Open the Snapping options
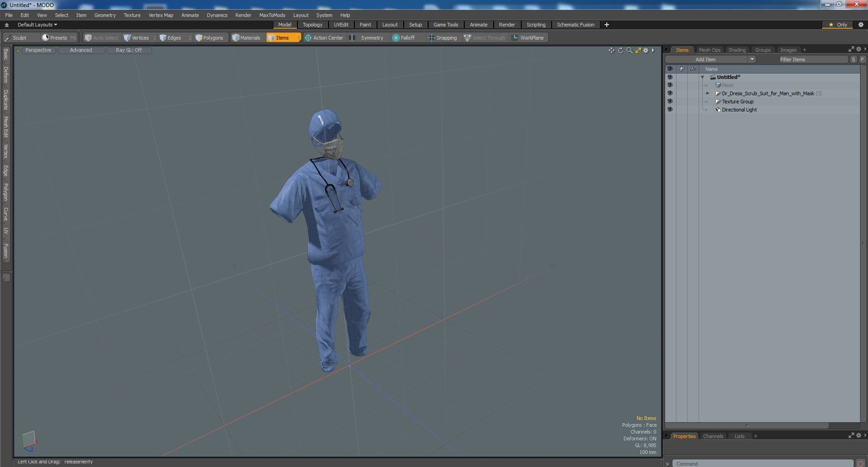 443,38
